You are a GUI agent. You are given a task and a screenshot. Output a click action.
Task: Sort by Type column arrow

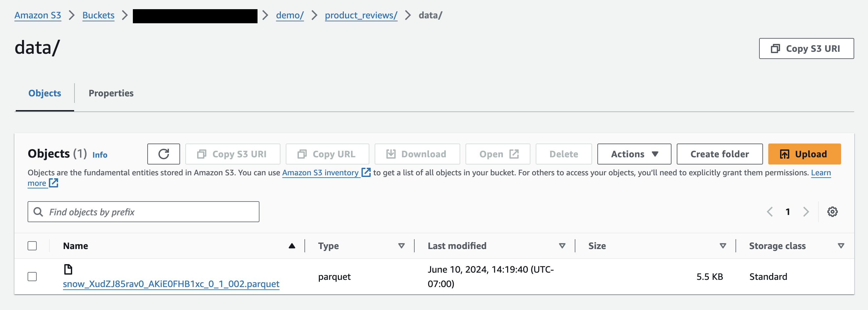(x=401, y=246)
